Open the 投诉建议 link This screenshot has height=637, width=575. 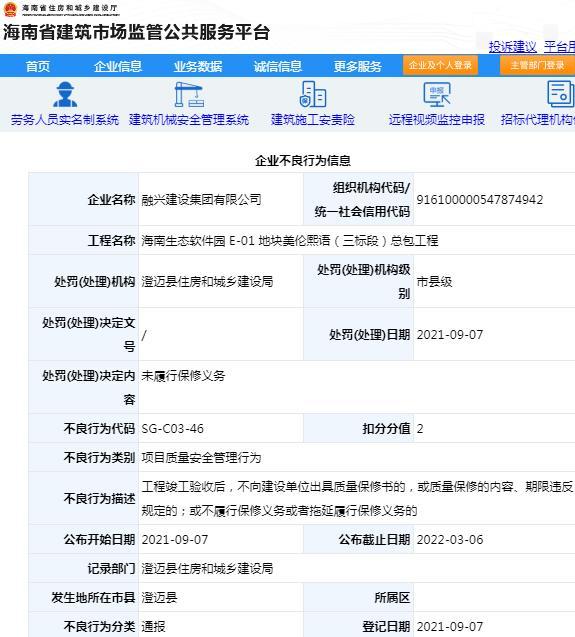point(512,47)
